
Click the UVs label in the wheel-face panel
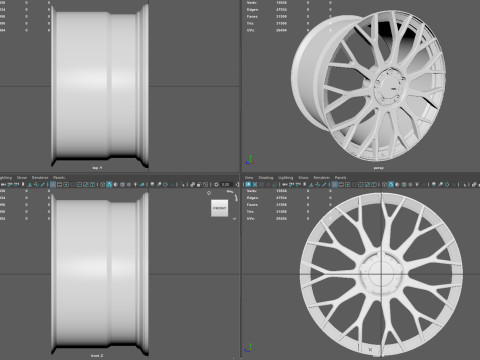251,219
